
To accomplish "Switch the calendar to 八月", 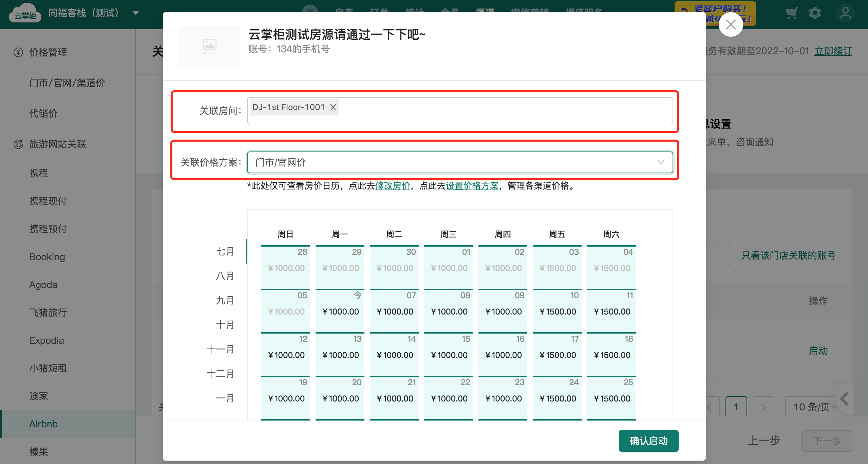I will click(x=225, y=275).
